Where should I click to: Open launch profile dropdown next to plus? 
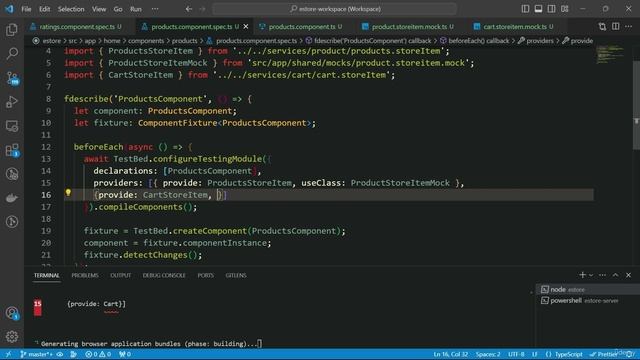click(591, 275)
